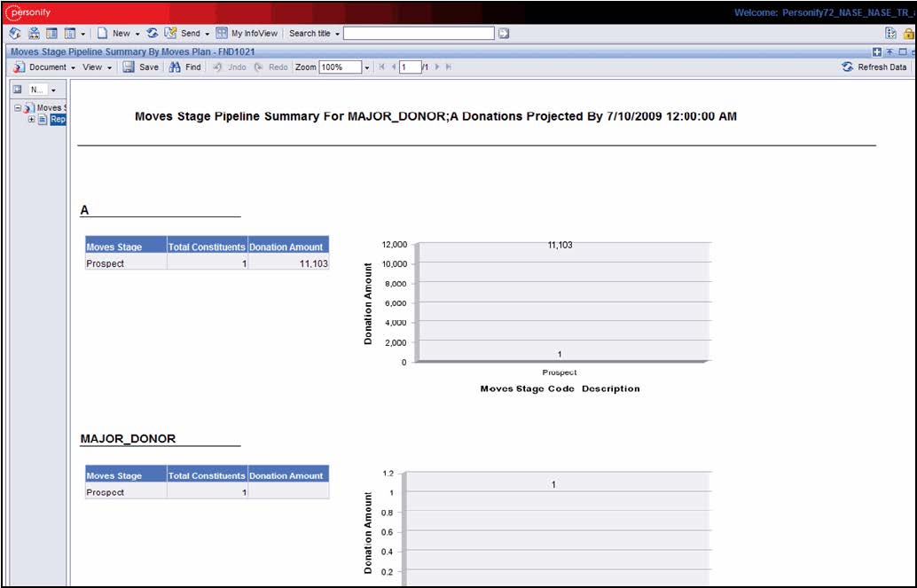Open the Zoom dropdown arrow
The width and height of the screenshot is (917, 588).
[366, 67]
